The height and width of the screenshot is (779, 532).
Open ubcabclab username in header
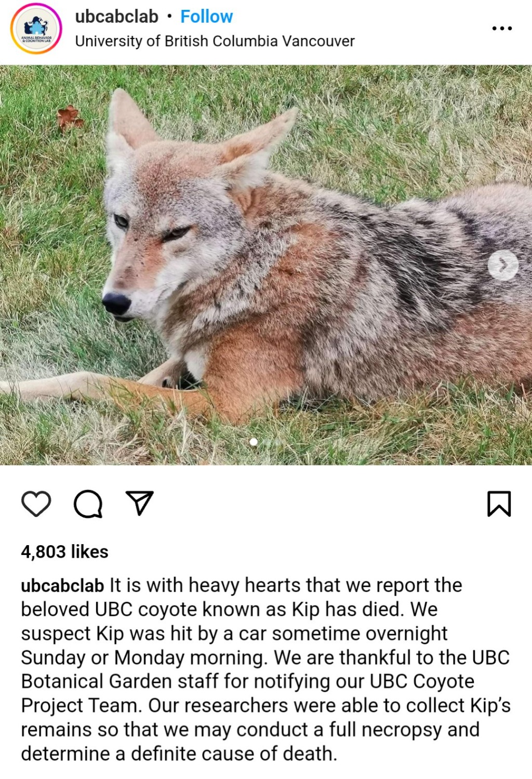point(116,17)
